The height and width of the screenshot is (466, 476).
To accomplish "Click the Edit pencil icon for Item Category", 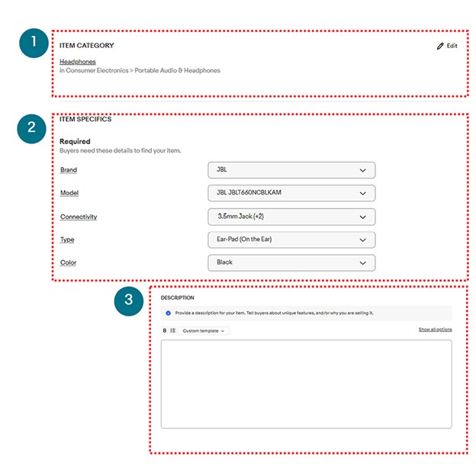I will [x=440, y=46].
